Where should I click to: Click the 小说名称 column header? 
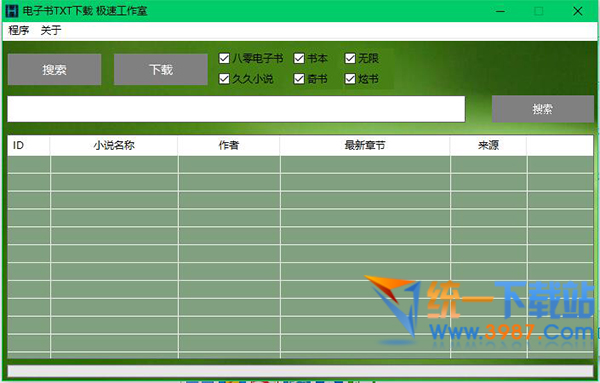[x=114, y=145]
